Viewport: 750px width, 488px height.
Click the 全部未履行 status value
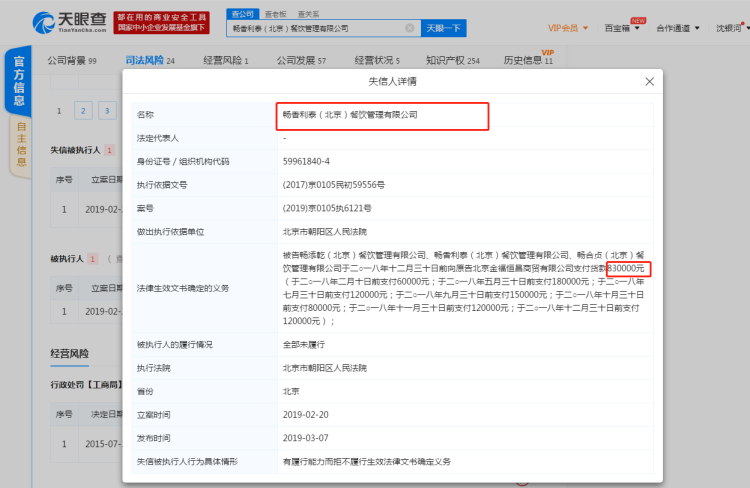304,344
